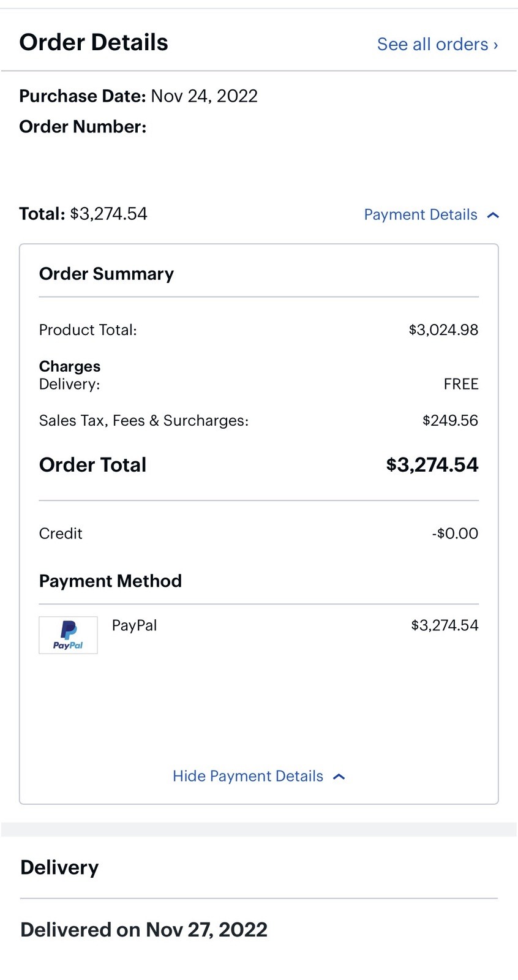Click the Hide Payment Details text
Screen dimensions: 518x980
[247, 776]
